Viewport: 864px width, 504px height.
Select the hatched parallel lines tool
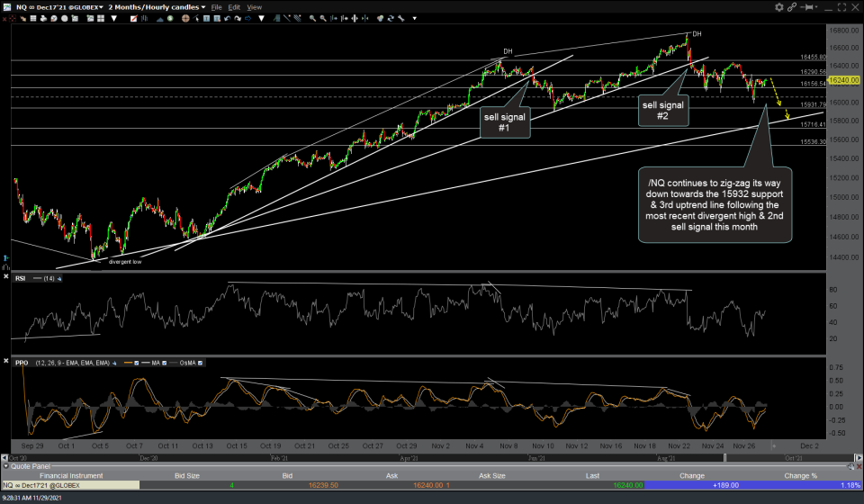pyautogui.click(x=297, y=18)
